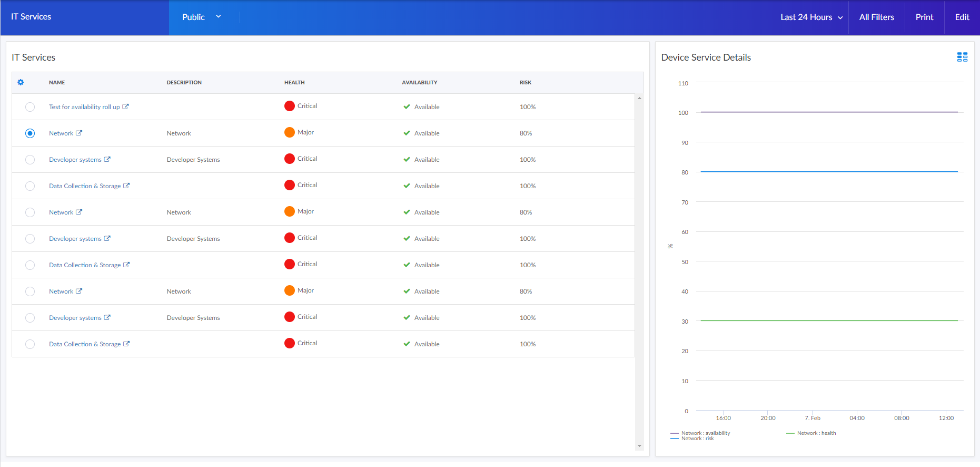Select radio button for 'Test for availability roll up'
The height and width of the screenshot is (467, 980).
click(x=30, y=107)
